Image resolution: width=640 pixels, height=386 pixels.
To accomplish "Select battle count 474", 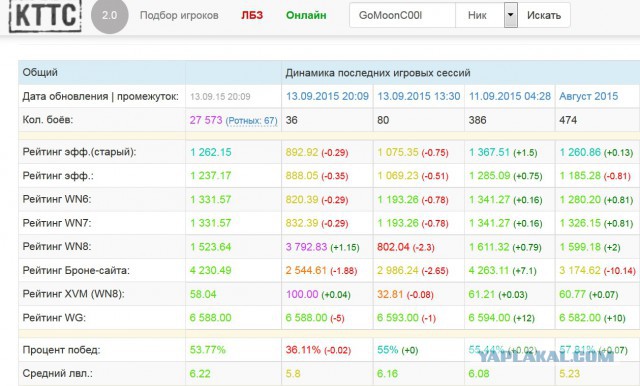I will click(x=568, y=120).
